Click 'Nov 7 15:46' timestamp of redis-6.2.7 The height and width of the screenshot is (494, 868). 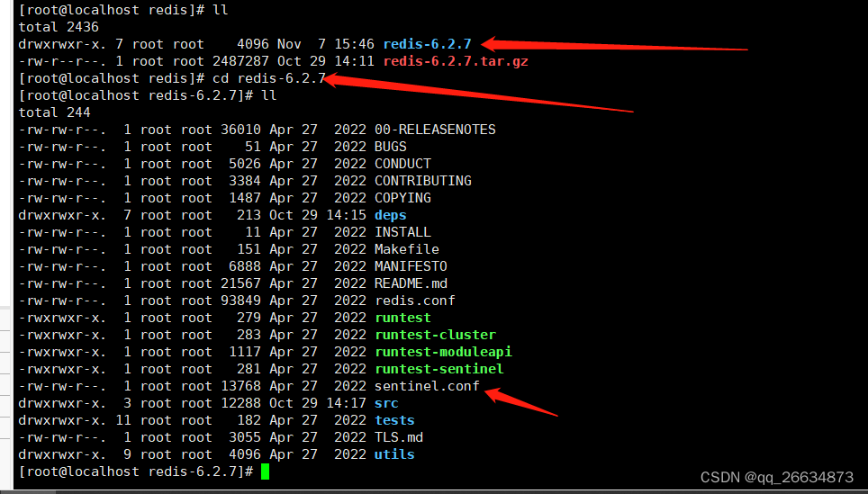(x=326, y=44)
